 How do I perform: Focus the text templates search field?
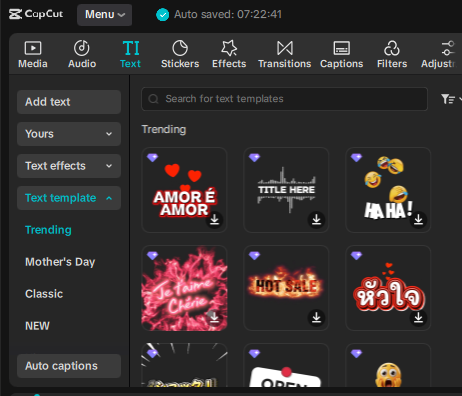pos(284,99)
